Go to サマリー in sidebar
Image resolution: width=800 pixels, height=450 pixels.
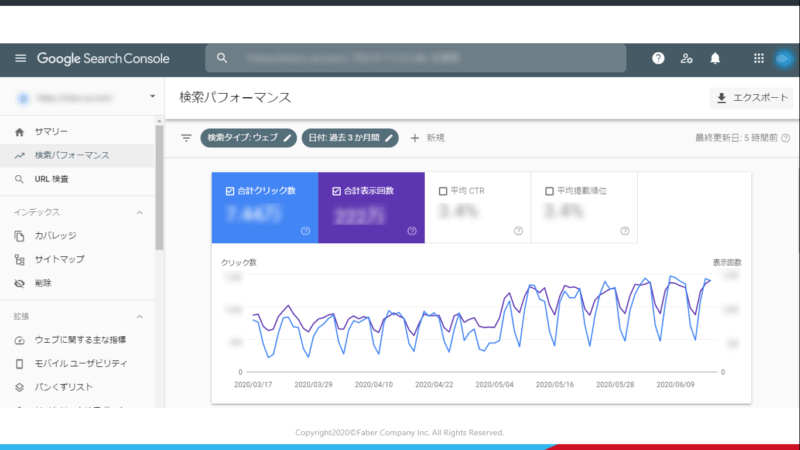pyautogui.click(x=51, y=132)
